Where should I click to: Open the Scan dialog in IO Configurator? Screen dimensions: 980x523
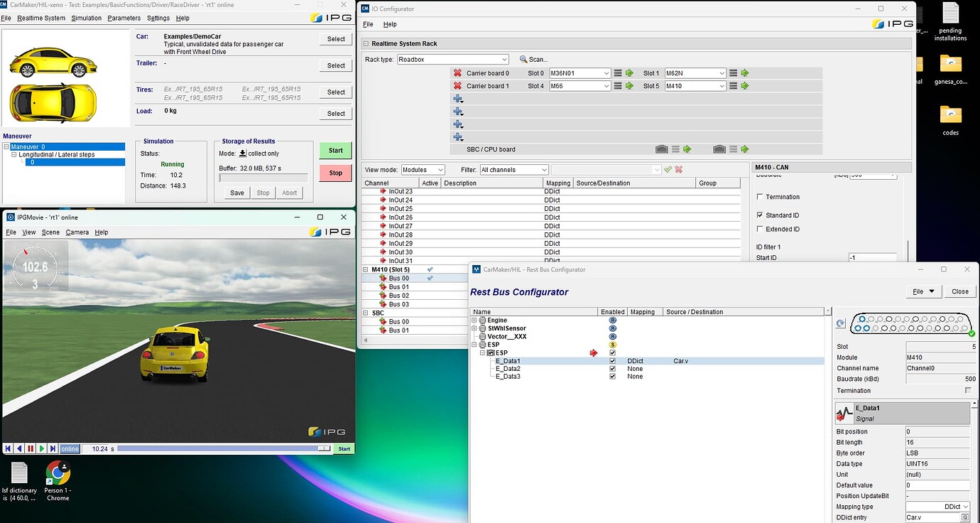click(534, 59)
